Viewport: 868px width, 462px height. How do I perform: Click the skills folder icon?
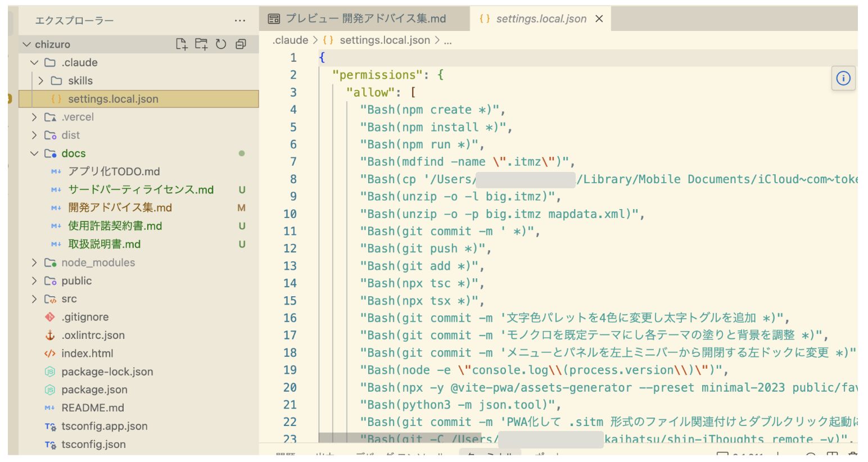click(x=56, y=80)
